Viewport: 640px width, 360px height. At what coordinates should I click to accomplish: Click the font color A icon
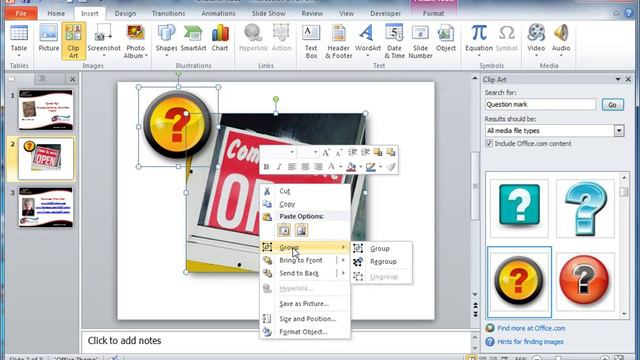(331, 167)
